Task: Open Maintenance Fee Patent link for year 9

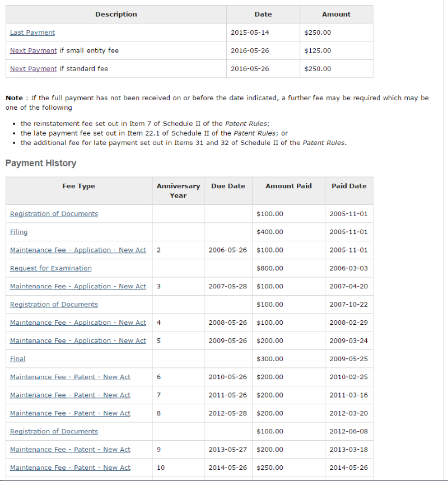Action: [70, 450]
